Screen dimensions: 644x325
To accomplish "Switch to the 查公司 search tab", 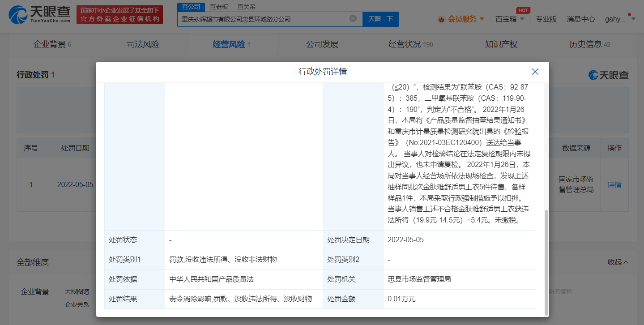I will pyautogui.click(x=191, y=7).
